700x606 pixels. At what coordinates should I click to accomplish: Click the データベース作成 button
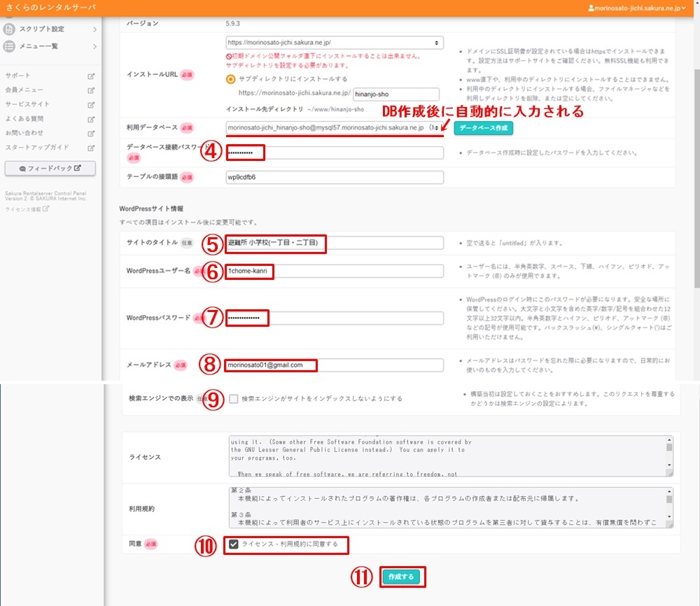(484, 128)
